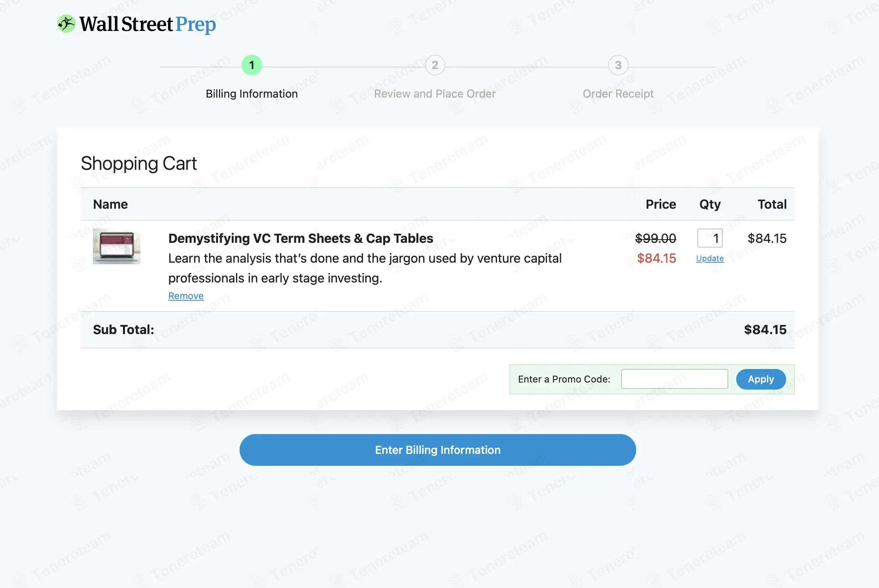
Task: Click the crossed-out $99.00 original price
Action: click(655, 238)
